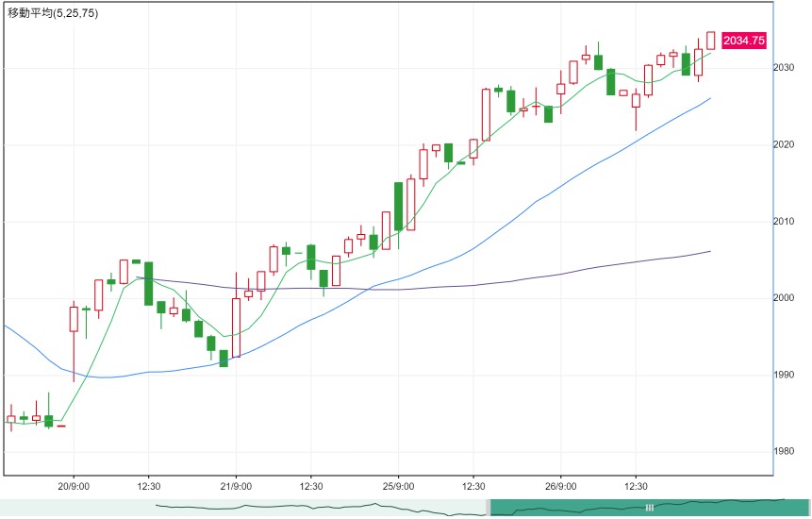Select the 21/9:00 time axis label
812x519 pixels.
coord(236,486)
